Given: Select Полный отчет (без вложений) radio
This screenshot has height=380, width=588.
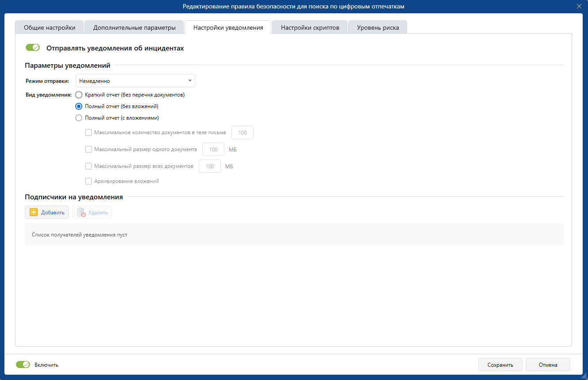Looking at the screenshot, I should pos(79,106).
